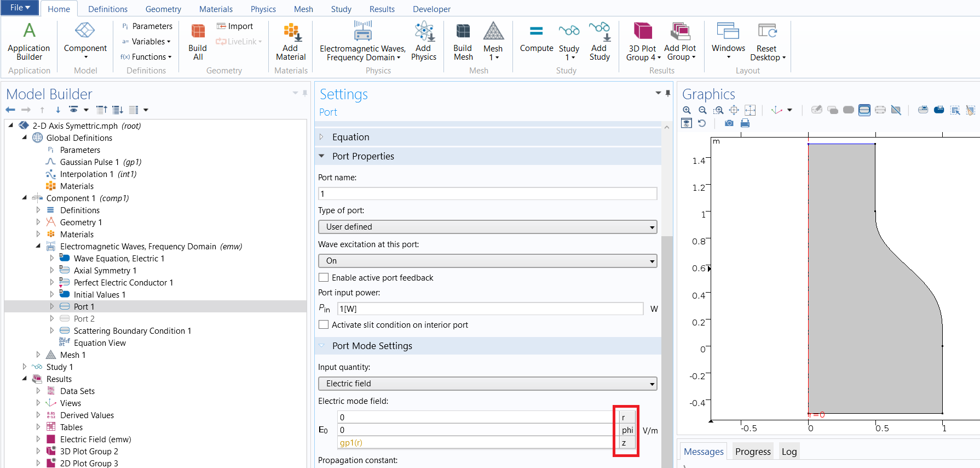The height and width of the screenshot is (468, 980).
Task: Click the Import geometry button
Action: click(235, 26)
